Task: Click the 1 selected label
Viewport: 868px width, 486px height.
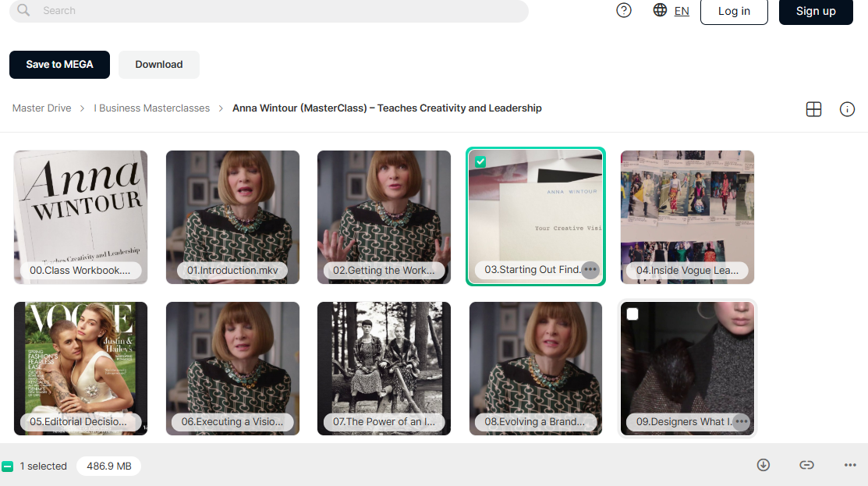Action: [43, 466]
